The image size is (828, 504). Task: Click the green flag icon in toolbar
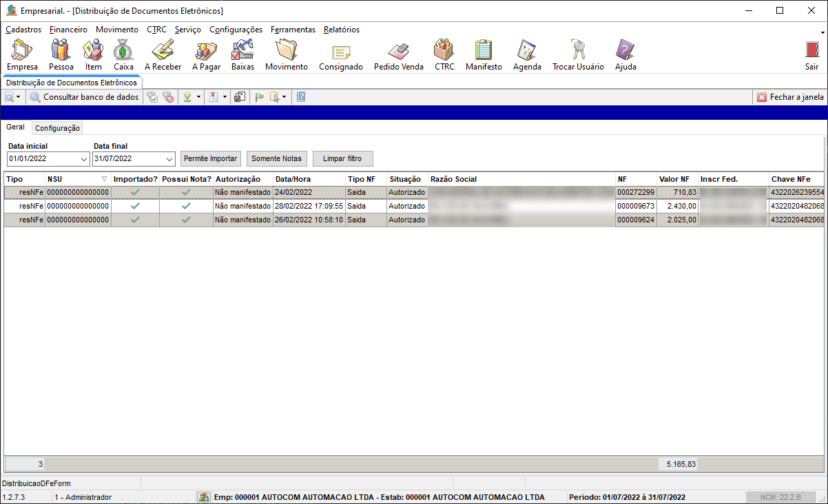coord(260,97)
